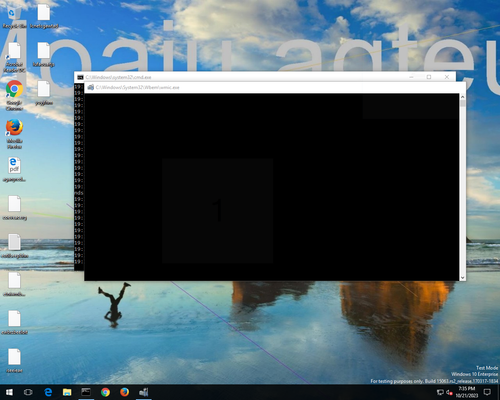Open the volume control in system tray
The height and width of the screenshot is (400, 500).
coord(449,392)
